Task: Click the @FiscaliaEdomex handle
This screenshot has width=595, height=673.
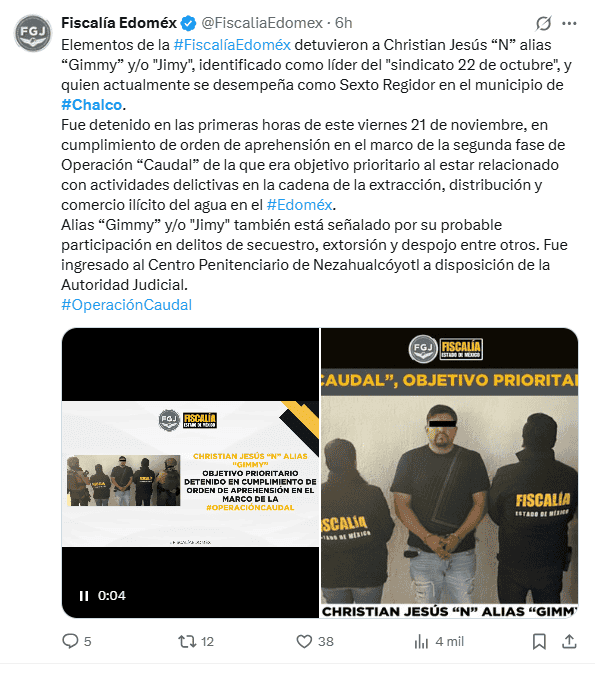Action: [262, 23]
